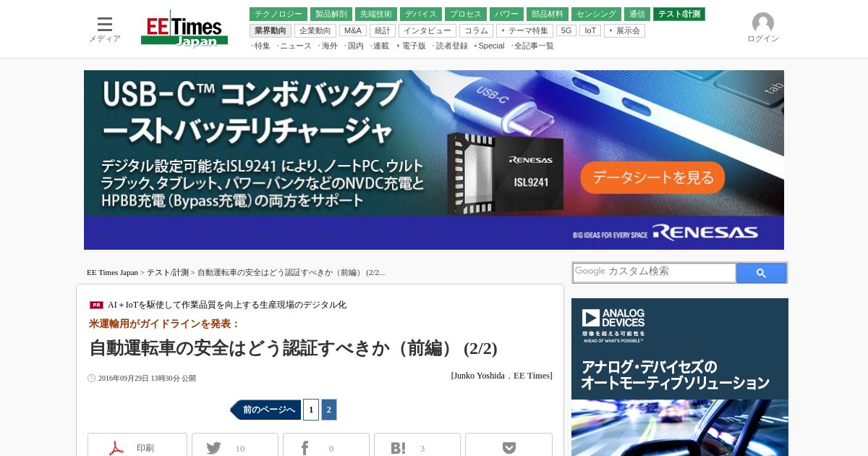Open the AI＋IoT PR article link

(x=227, y=305)
